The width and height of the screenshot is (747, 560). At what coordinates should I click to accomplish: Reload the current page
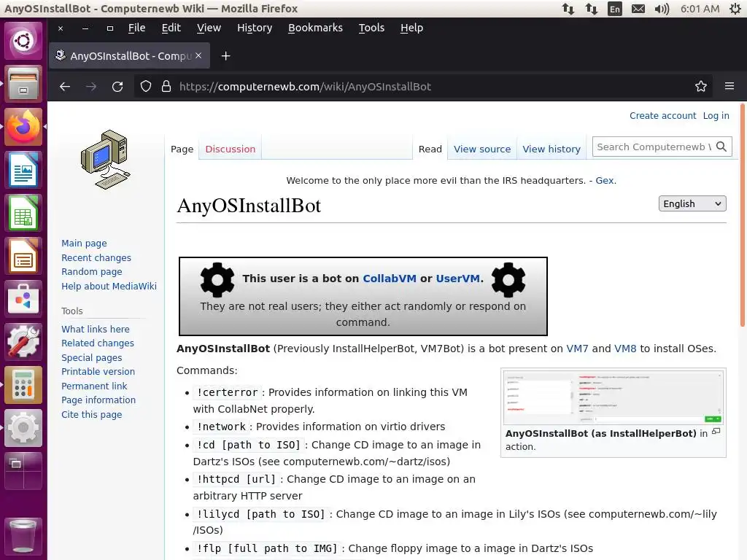pyautogui.click(x=117, y=86)
